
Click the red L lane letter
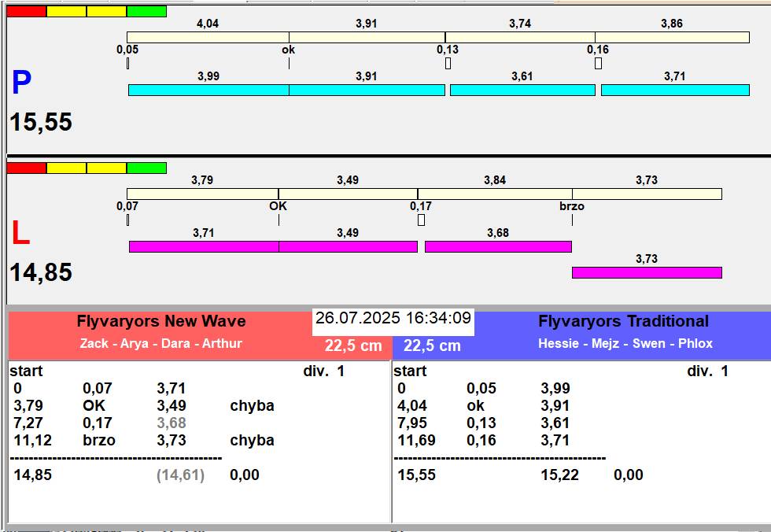point(20,233)
